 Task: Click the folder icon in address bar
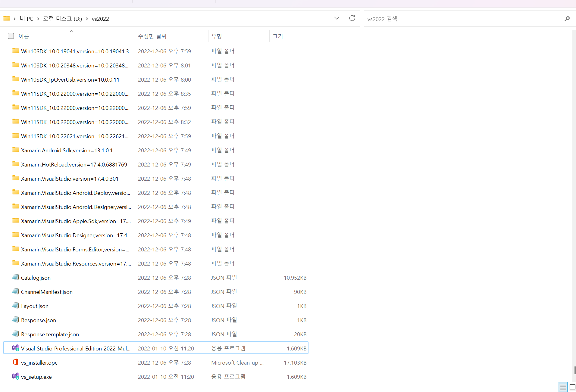click(6, 18)
